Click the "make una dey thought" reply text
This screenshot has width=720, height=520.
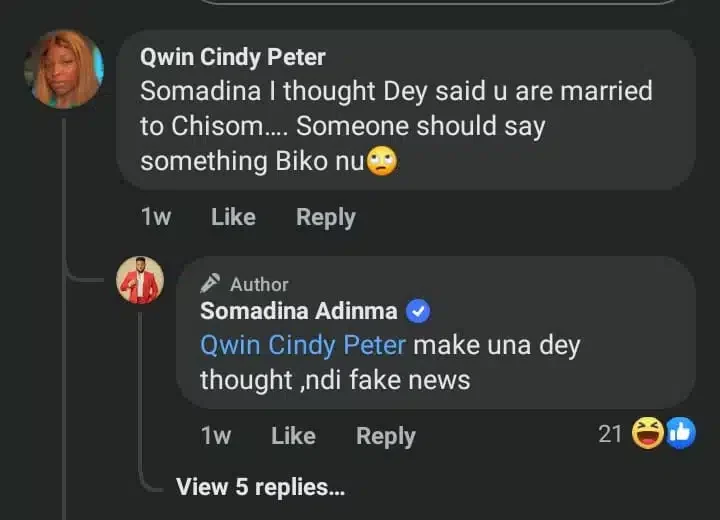(496, 346)
